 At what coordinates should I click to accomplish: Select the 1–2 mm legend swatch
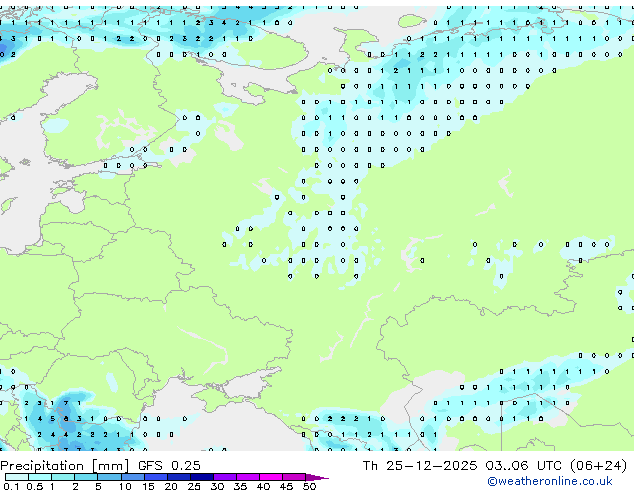[x=63, y=477]
